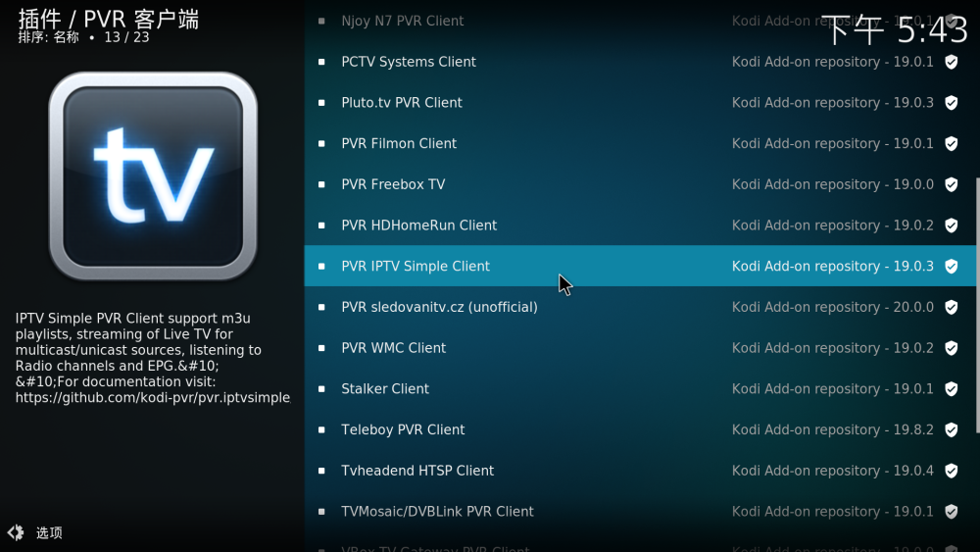Click verified shield for Tvheadend HTSP Client
The image size is (980, 552).
(952, 471)
